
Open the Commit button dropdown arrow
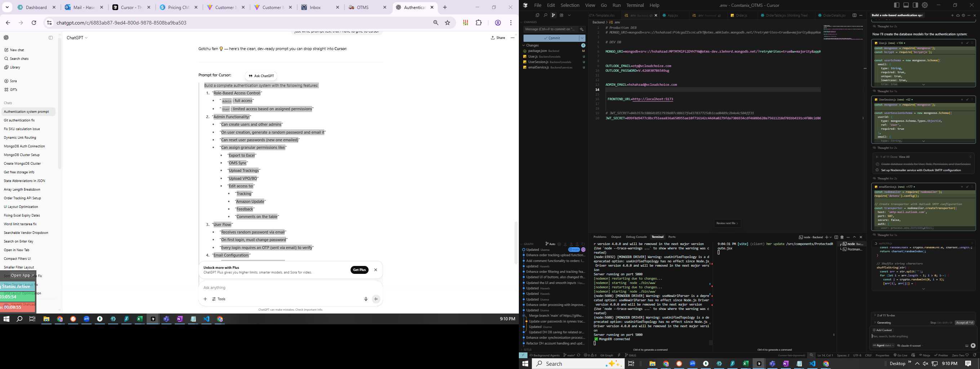582,38
